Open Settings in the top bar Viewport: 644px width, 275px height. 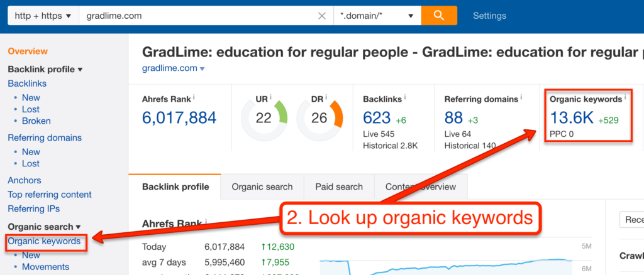489,16
